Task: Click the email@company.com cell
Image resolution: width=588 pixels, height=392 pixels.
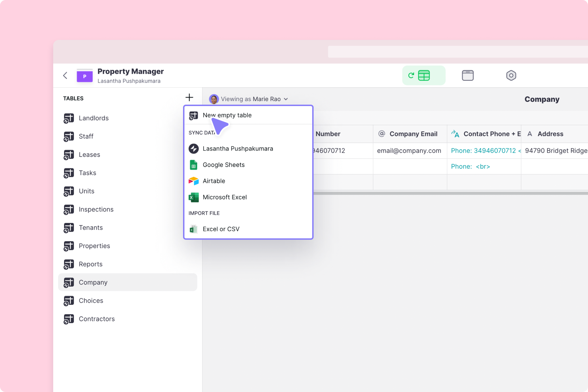Action: [409, 151]
